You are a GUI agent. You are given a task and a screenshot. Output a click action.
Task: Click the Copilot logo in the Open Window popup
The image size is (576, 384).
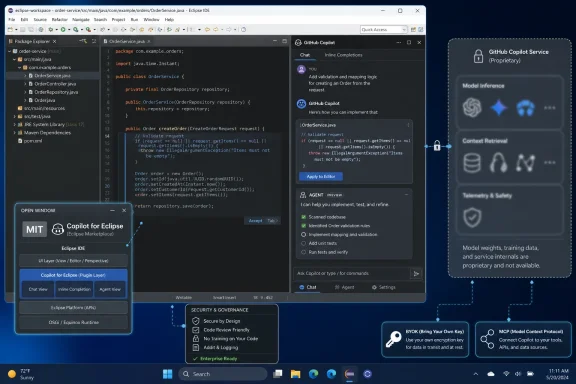[x=58, y=229]
